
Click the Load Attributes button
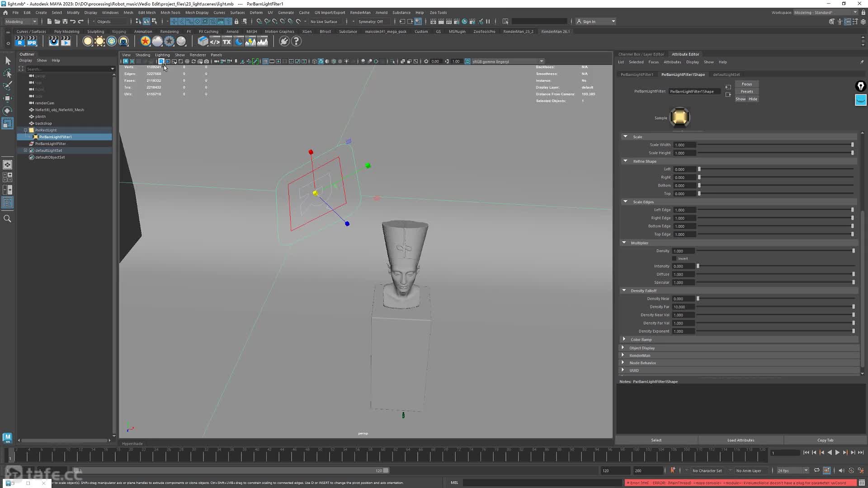point(741,440)
